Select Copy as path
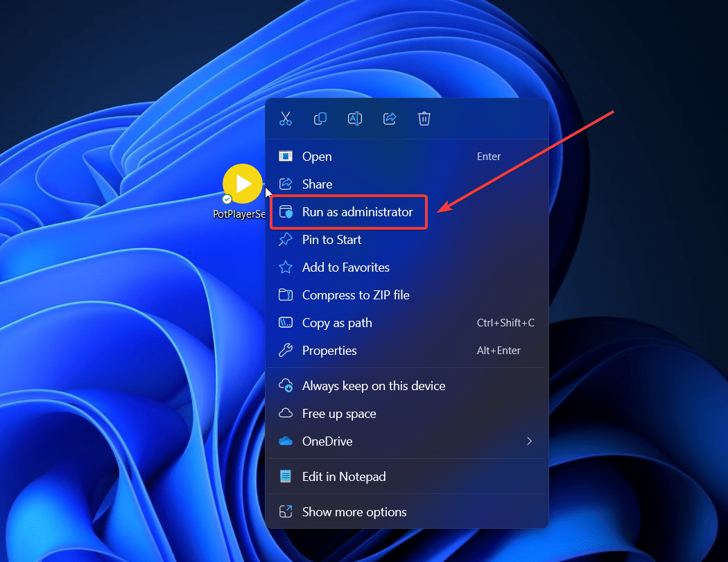Viewport: 728px width, 562px height. [x=407, y=323]
